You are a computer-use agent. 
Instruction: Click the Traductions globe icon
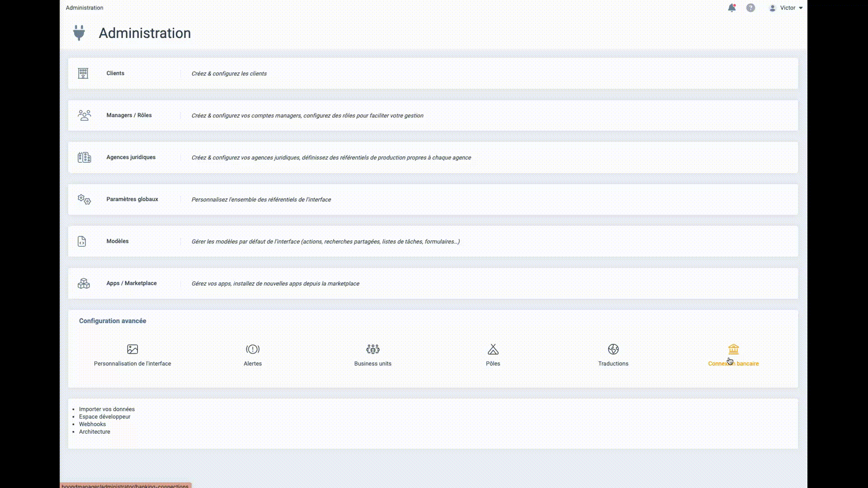(x=613, y=349)
